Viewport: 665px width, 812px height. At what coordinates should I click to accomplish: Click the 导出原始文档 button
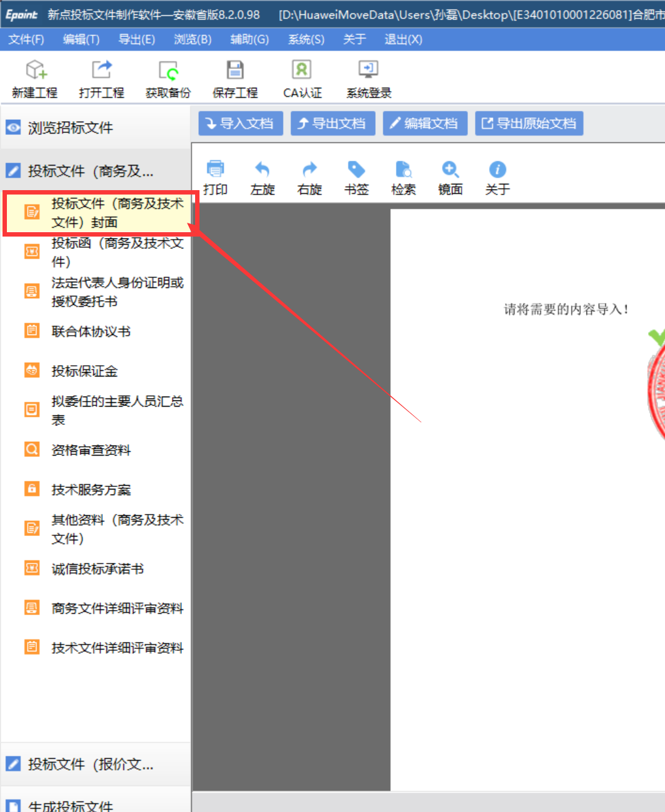click(x=529, y=124)
